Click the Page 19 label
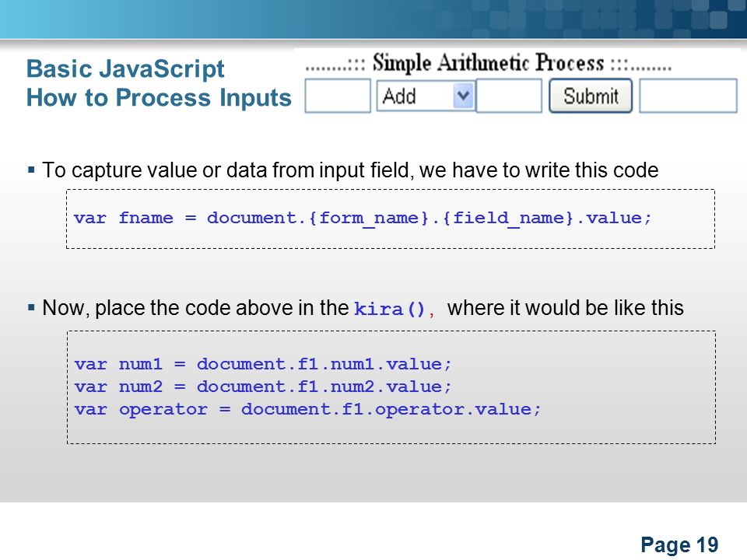The height and width of the screenshot is (560, 747). pos(679,544)
